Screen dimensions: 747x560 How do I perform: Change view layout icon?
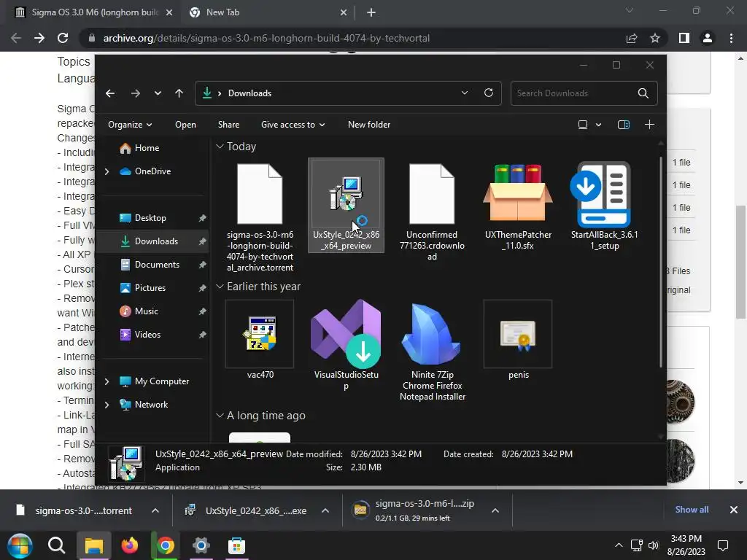583,125
